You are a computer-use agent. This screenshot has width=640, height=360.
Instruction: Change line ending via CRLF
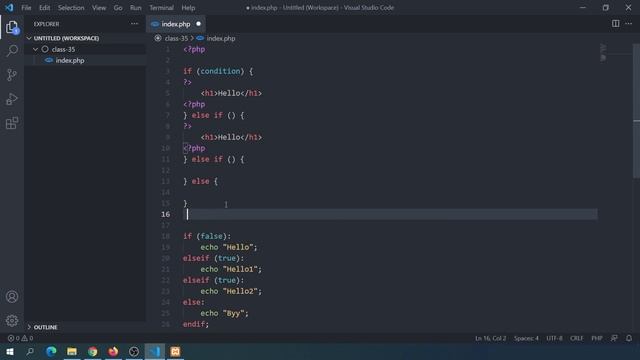pos(576,338)
